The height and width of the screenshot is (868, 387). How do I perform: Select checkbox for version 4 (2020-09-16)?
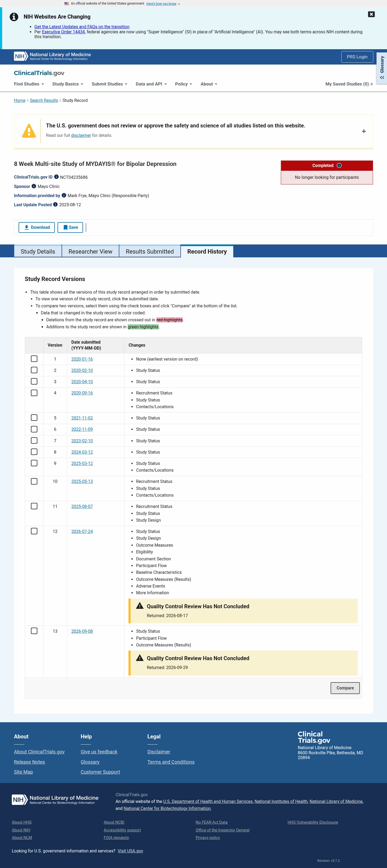34,393
